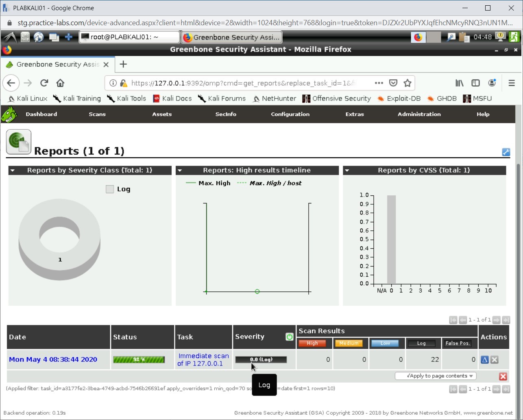The height and width of the screenshot is (420, 523).
Task: Click the 98% scan progress bar
Action: click(x=139, y=360)
